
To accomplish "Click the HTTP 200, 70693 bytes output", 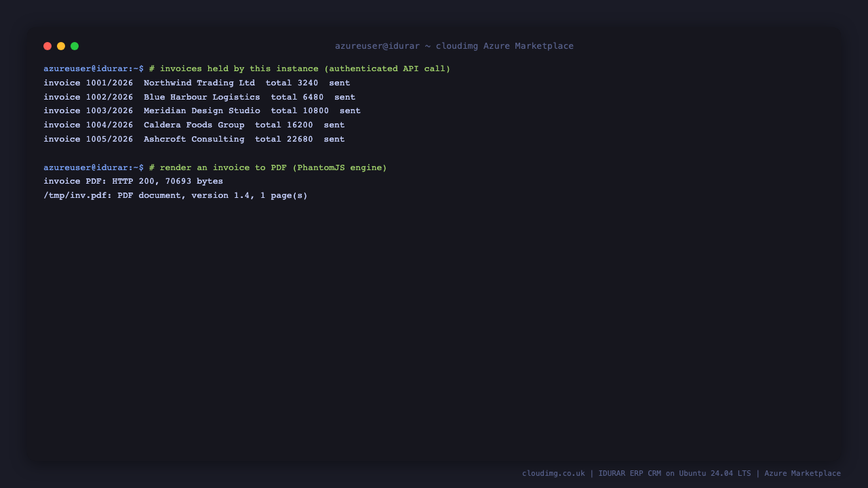I will tap(167, 181).
